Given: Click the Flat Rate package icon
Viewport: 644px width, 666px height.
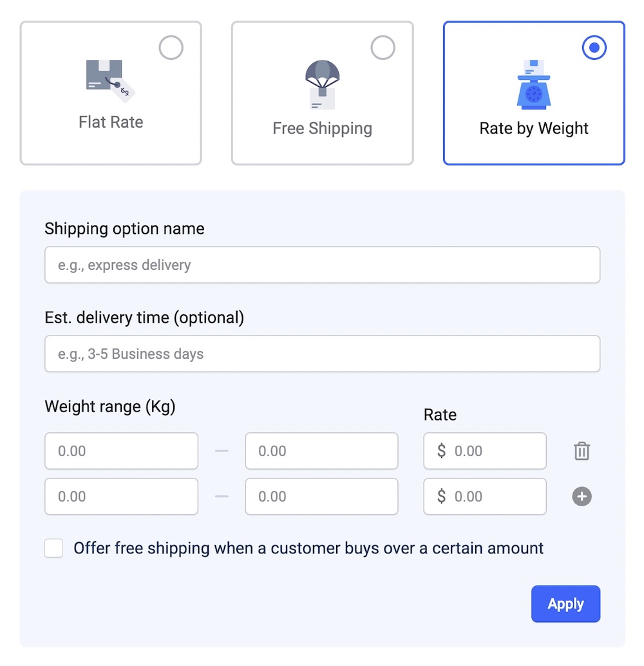Looking at the screenshot, I should coord(110,81).
